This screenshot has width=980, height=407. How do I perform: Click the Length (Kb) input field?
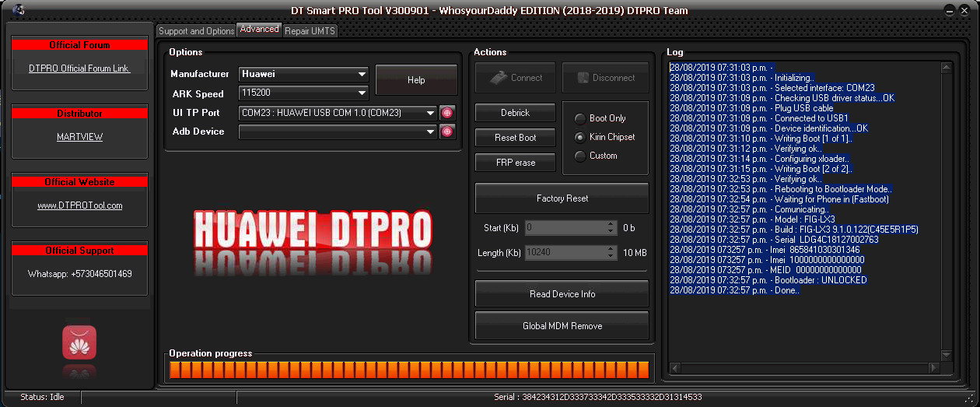[x=565, y=253]
